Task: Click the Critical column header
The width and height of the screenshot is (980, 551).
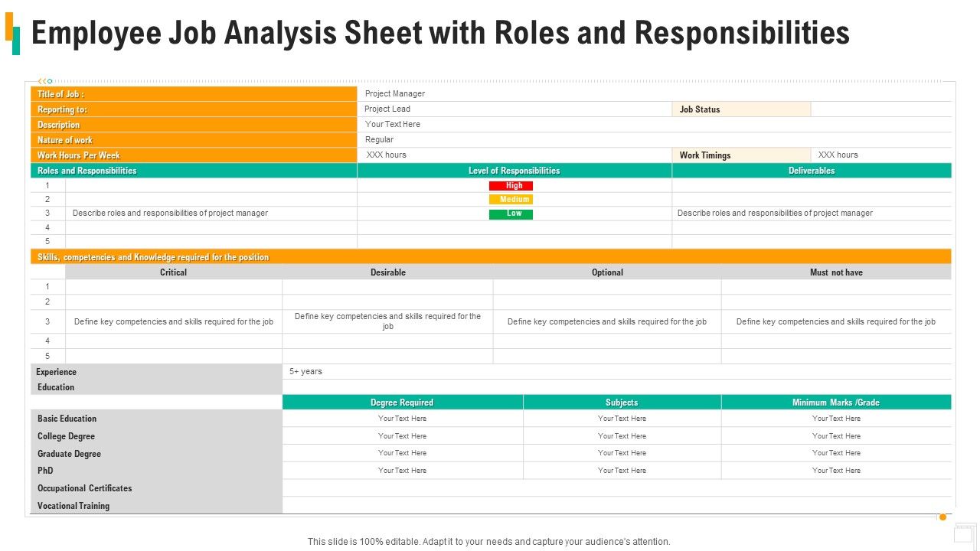Action: (x=174, y=272)
